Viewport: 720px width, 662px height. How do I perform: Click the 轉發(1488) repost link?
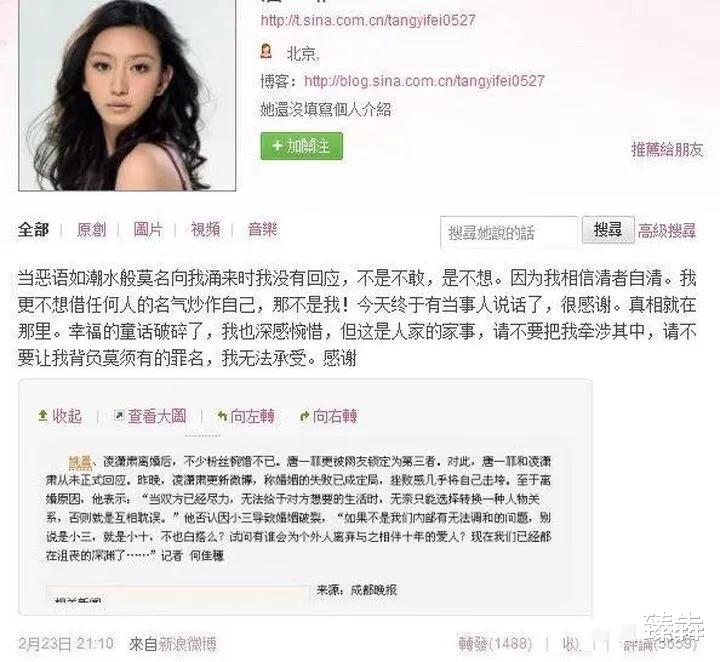pos(495,644)
